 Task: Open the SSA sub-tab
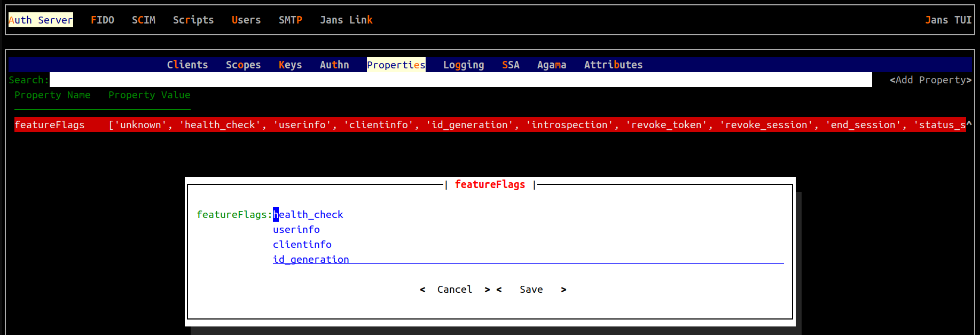[510, 65]
